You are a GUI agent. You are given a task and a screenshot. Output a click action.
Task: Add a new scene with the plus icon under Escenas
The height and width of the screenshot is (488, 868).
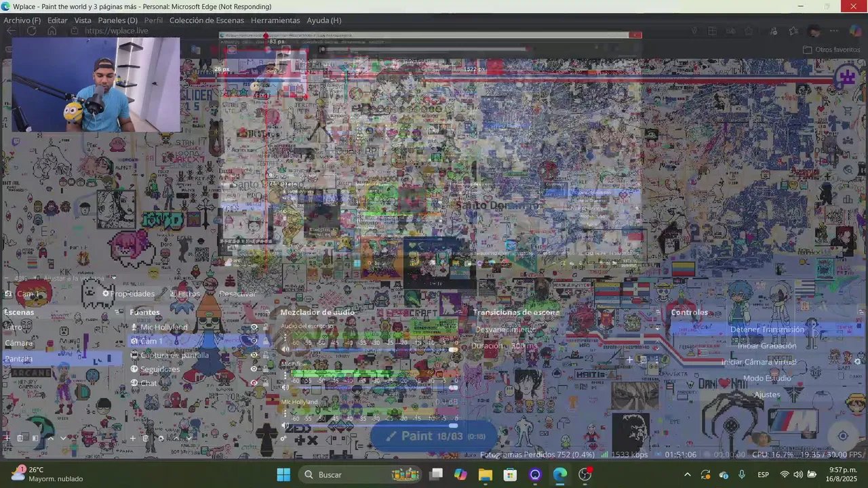(7, 438)
